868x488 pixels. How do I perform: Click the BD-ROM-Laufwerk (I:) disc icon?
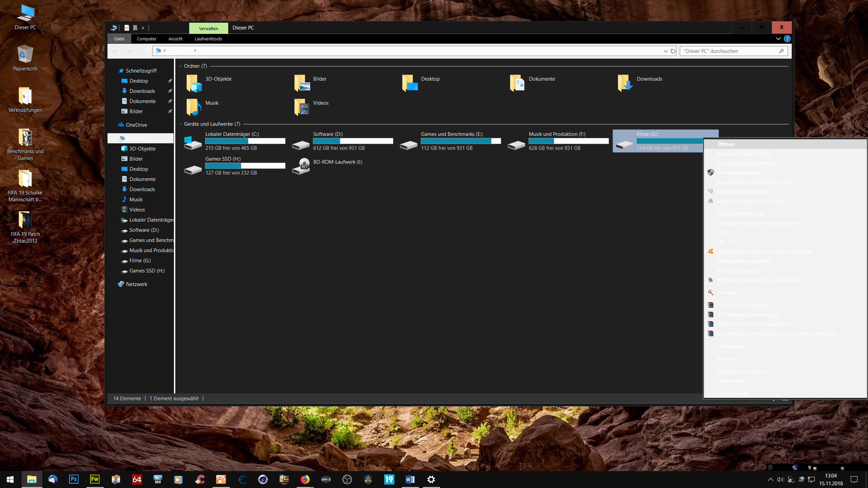click(301, 166)
